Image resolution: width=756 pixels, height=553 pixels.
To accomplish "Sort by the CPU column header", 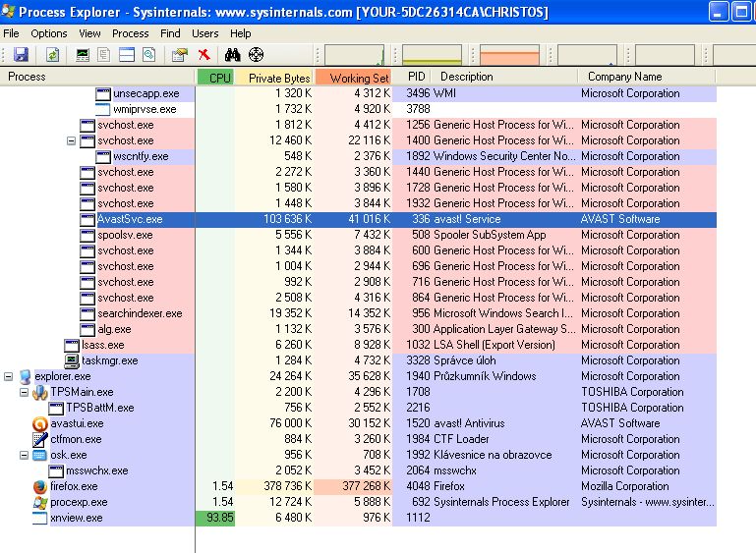I will (215, 77).
